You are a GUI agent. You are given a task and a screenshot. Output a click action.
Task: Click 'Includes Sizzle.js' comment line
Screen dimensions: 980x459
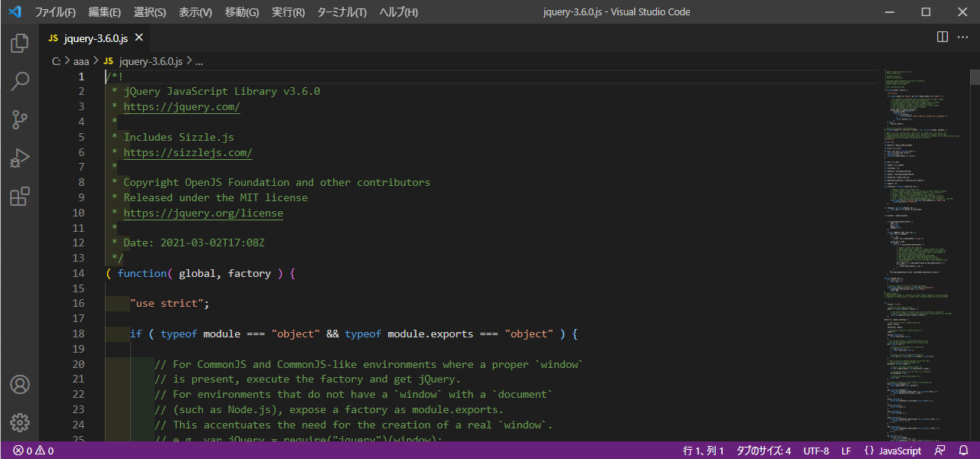tap(178, 137)
